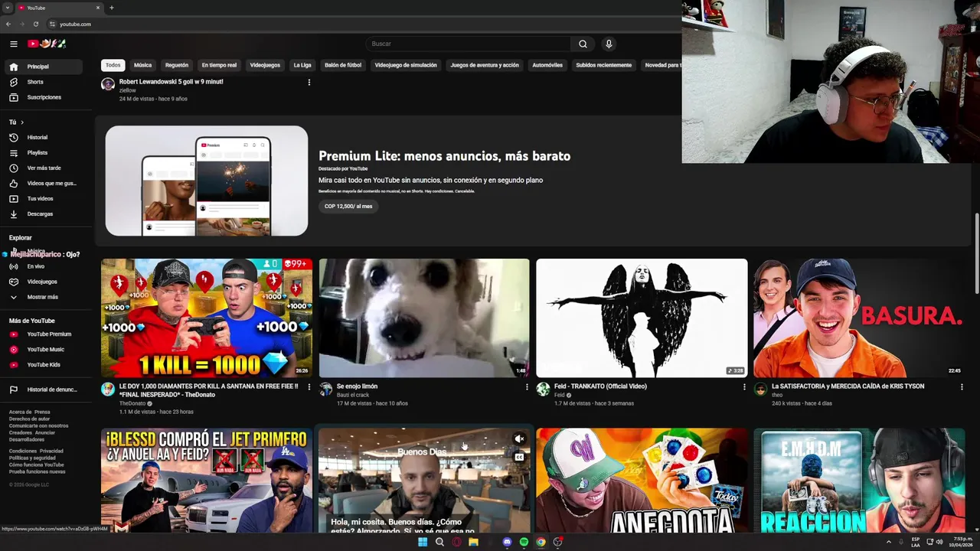980x551 pixels.
Task: Open Descargas in the sidebar
Action: pos(43,214)
